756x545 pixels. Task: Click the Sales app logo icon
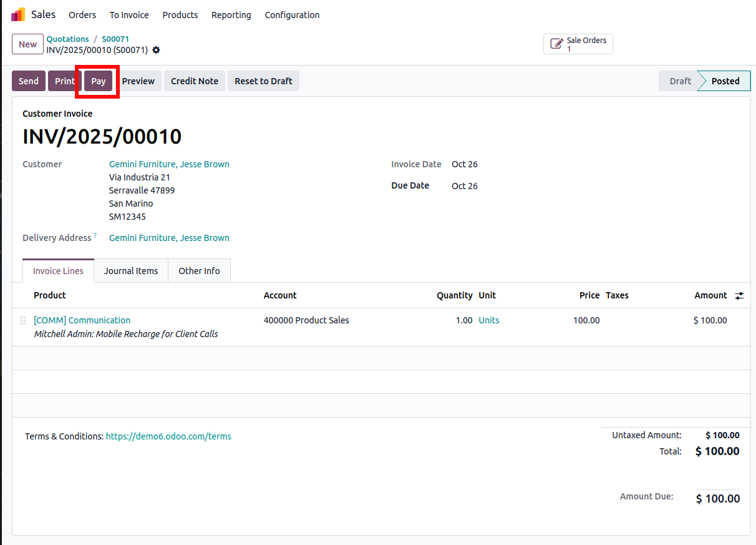click(x=18, y=14)
